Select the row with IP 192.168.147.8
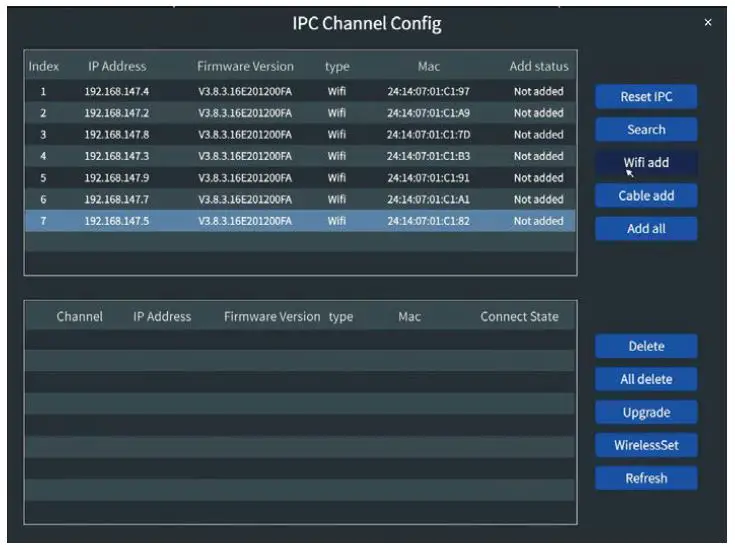The height and width of the screenshot is (550, 735). (300, 135)
